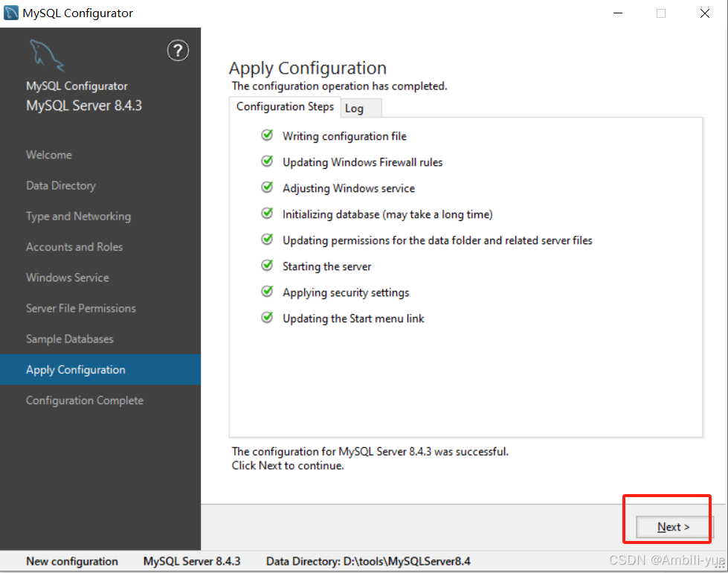
Task: Click 'Initializing database (may take a long time)' text
Action: 387,214
